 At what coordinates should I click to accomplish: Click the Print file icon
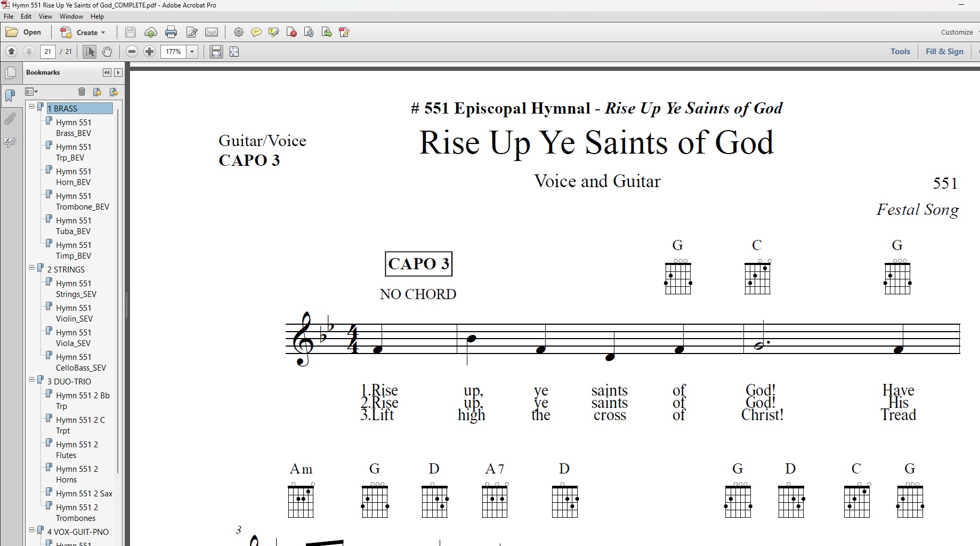tap(171, 33)
